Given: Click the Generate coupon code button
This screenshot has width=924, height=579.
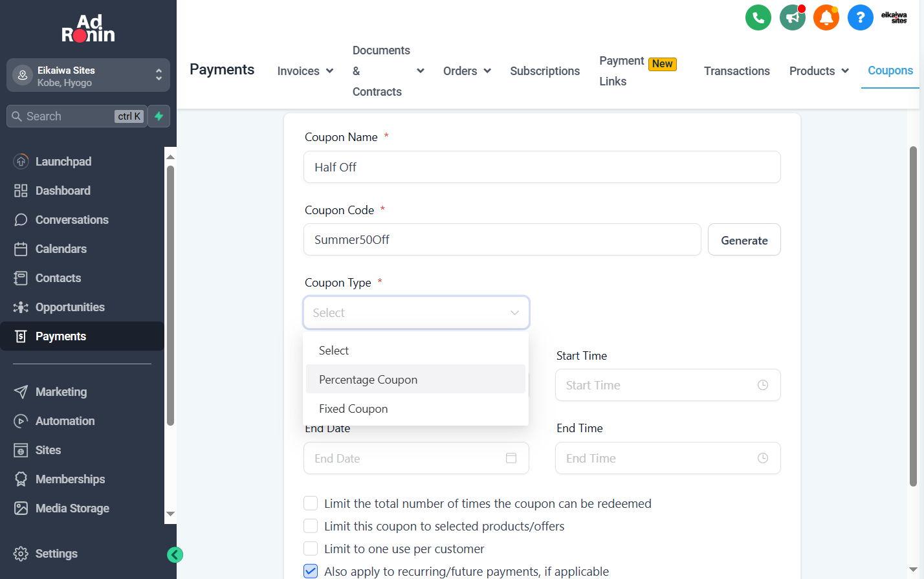Looking at the screenshot, I should pyautogui.click(x=744, y=240).
